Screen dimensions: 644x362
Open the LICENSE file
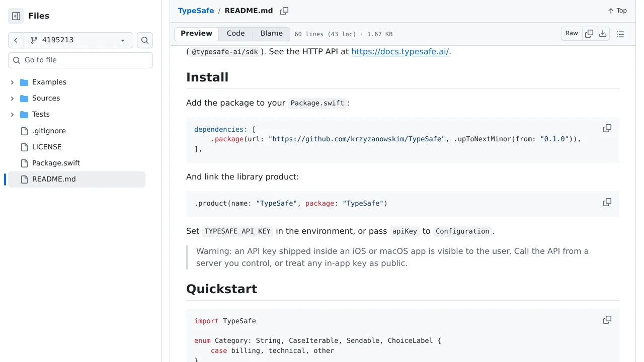pos(47,147)
